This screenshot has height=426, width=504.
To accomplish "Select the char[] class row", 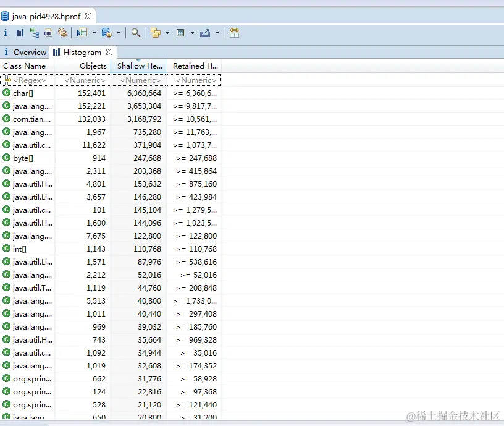I will pos(111,93).
